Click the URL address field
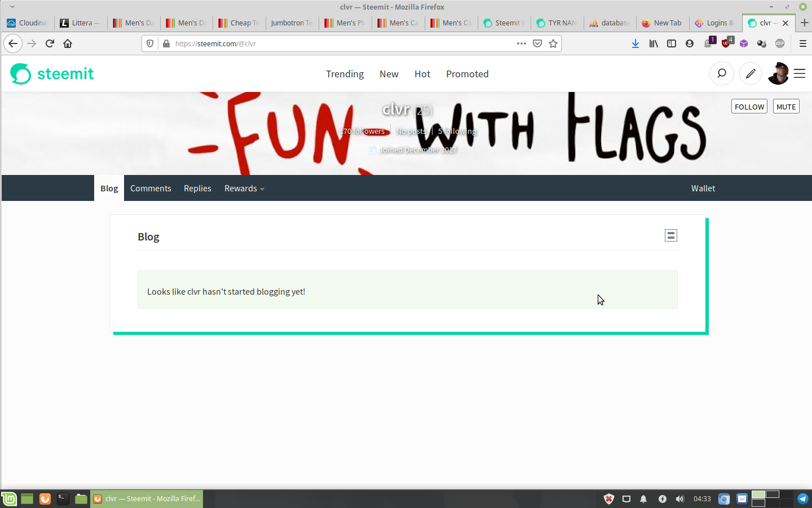Viewport: 812px width, 508px height. [343, 43]
